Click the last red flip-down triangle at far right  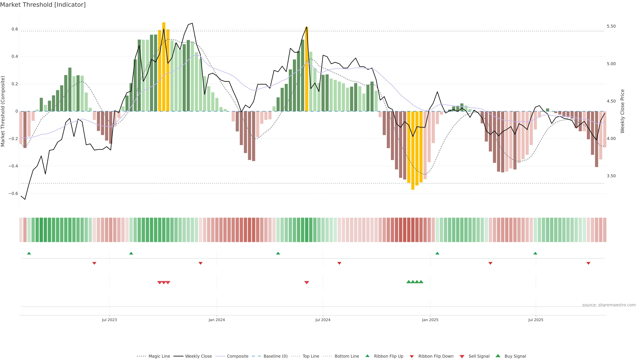coord(588,263)
